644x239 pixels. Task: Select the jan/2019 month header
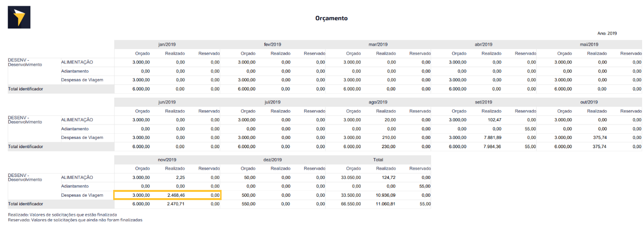[167, 44]
